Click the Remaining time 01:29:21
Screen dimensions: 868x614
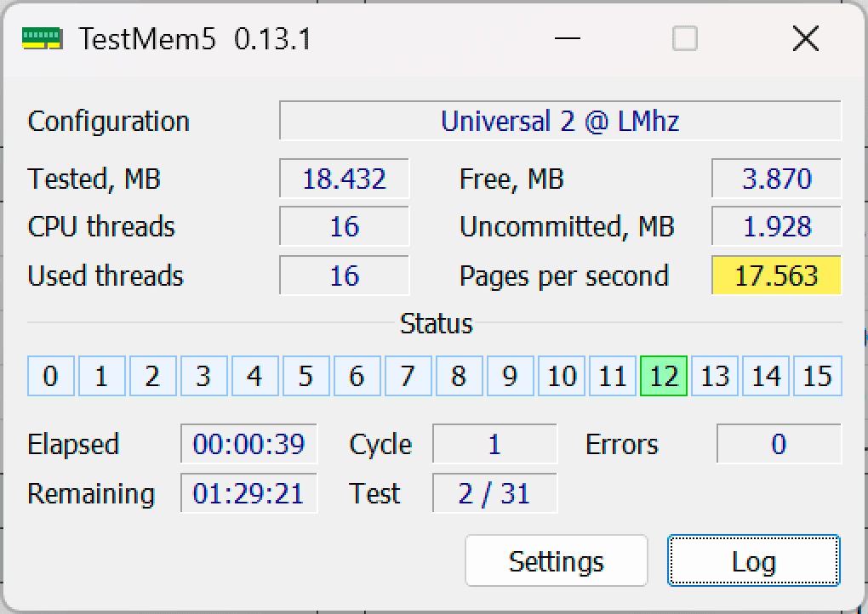[249, 493]
